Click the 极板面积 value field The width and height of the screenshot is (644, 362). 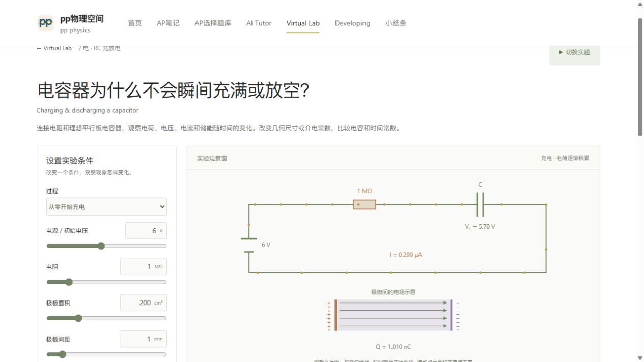[x=143, y=303]
